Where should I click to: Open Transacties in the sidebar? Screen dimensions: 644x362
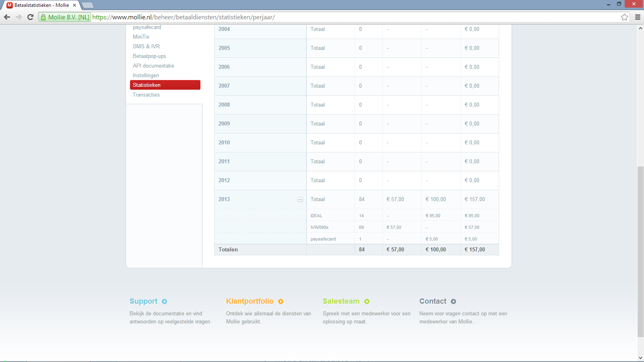(146, 95)
